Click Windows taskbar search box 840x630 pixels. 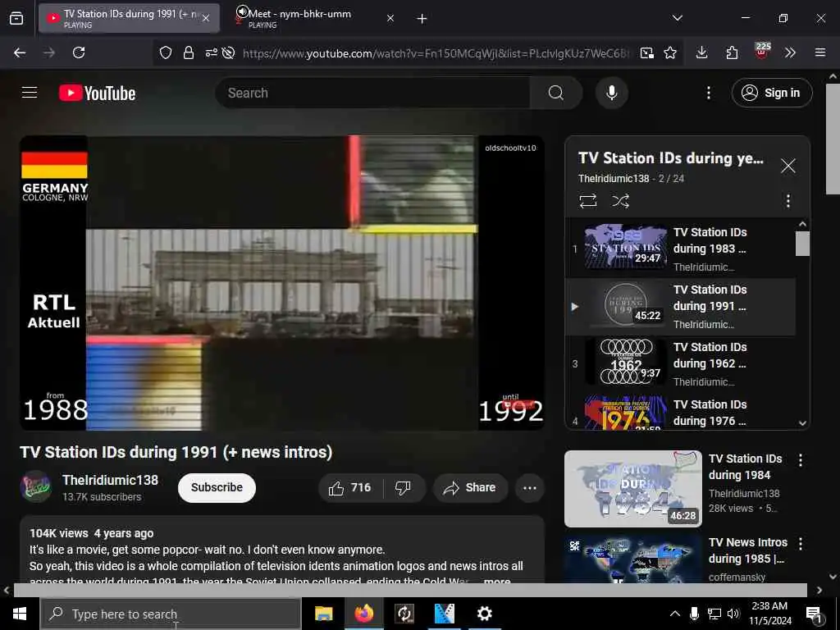tap(171, 614)
